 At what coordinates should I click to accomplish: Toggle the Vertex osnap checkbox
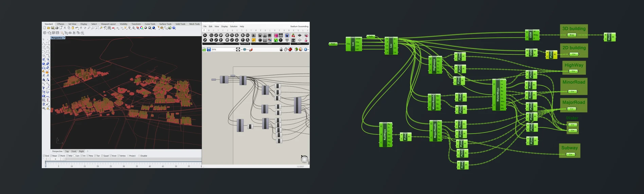pos(119,156)
